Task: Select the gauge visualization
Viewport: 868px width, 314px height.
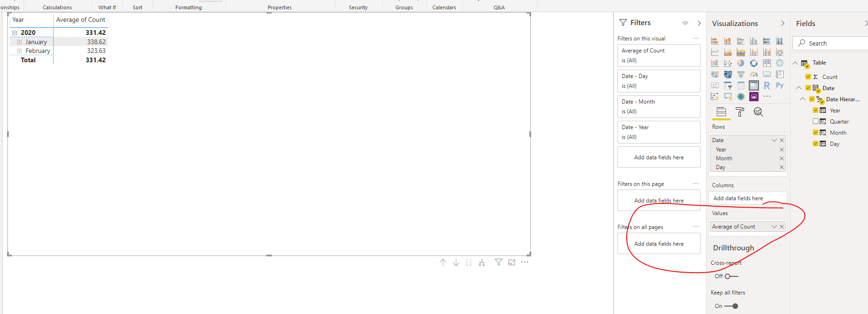Action: [754, 74]
